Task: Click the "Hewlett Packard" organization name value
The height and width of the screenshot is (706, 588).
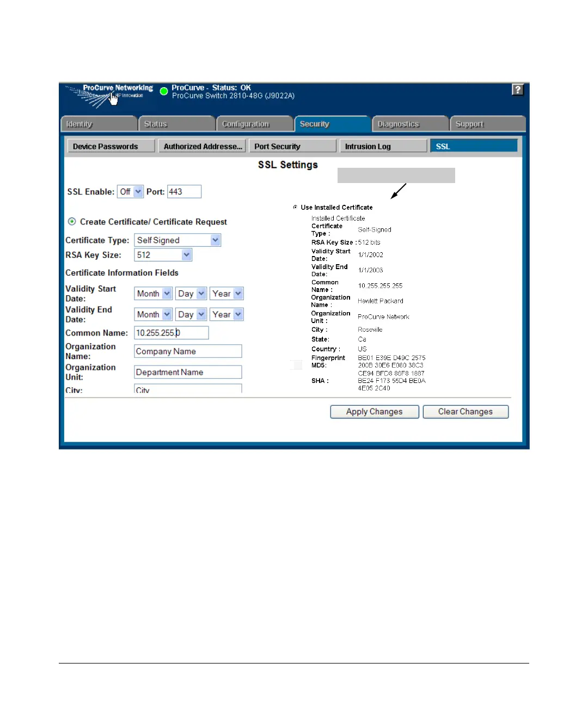Action: [381, 301]
